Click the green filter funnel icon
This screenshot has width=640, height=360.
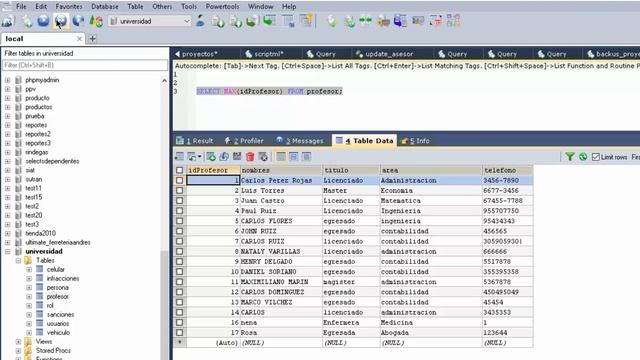click(570, 157)
